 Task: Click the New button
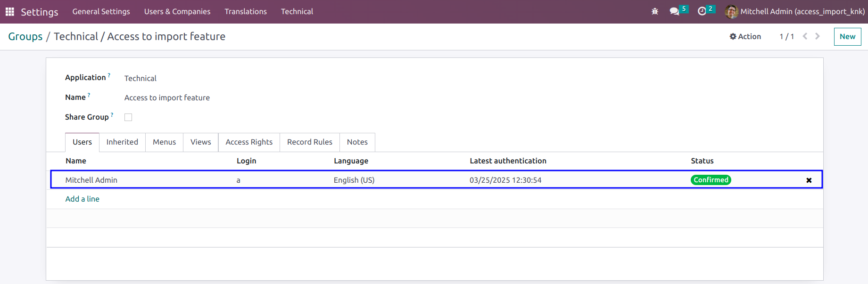(848, 37)
